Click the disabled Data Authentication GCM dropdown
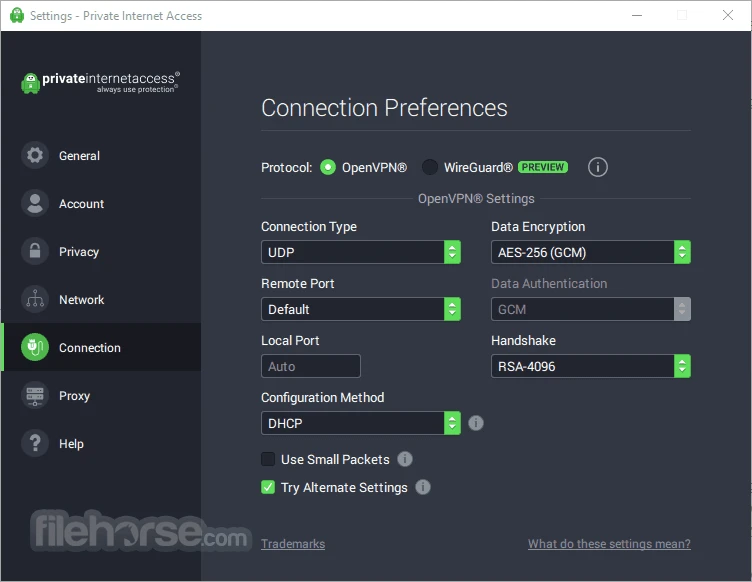The image size is (752, 582). [x=591, y=309]
